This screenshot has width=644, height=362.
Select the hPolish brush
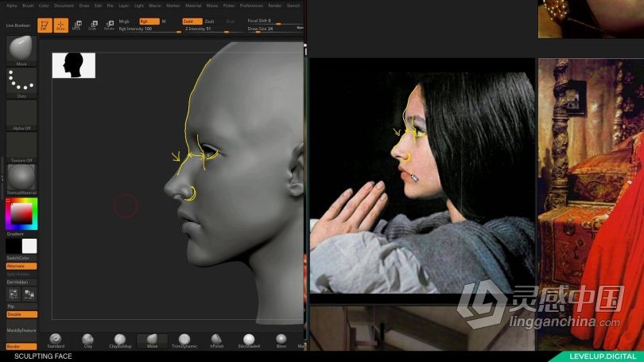(x=217, y=341)
